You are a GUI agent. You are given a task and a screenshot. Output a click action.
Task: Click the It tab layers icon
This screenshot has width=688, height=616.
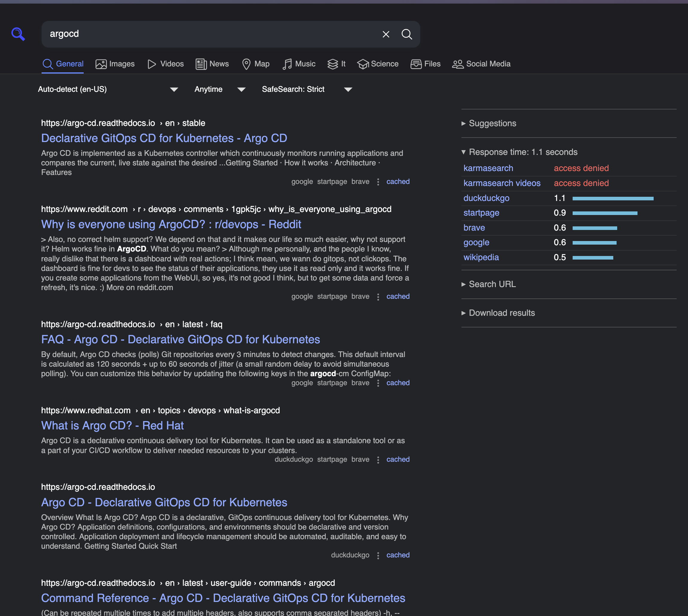[333, 64]
